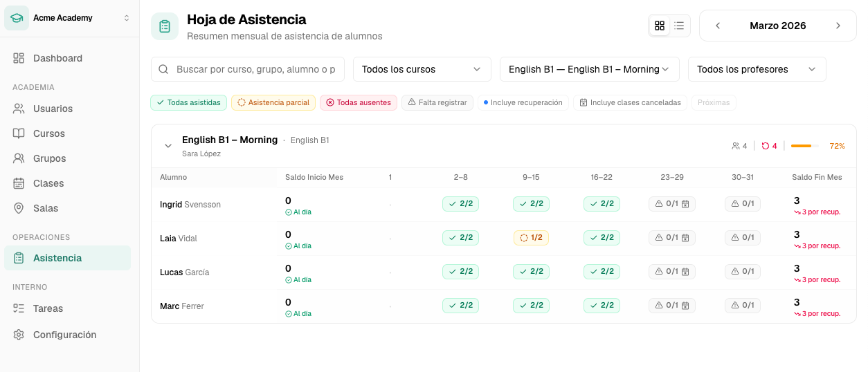Viewport: 868px width, 372px height.
Task: Open Lucas García's student row
Action: coord(503,272)
